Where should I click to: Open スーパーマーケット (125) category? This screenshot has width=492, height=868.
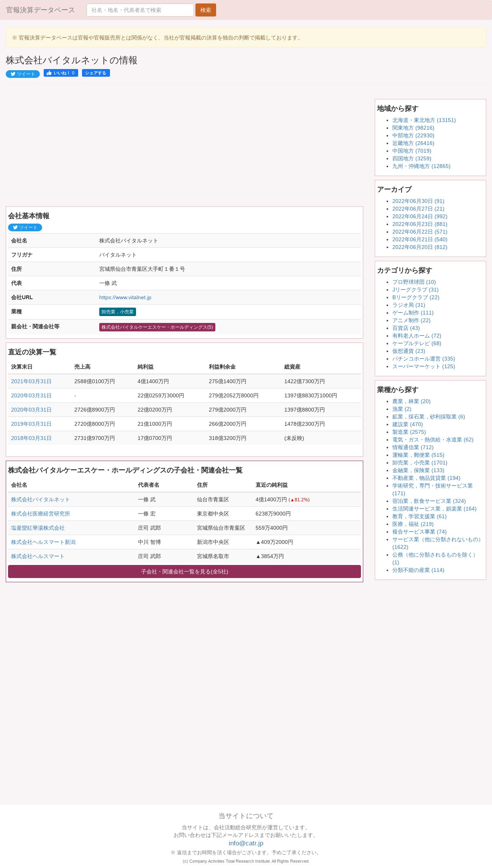[x=423, y=366]
